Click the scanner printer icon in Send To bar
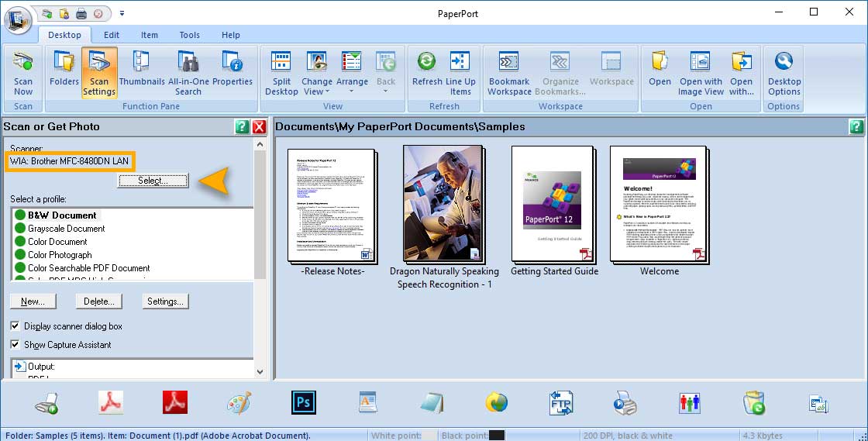 click(x=46, y=403)
